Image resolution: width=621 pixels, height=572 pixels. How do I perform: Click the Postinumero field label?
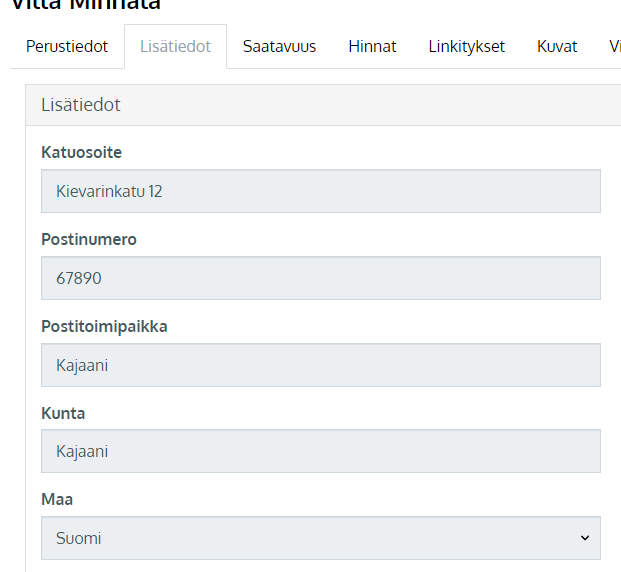(89, 239)
